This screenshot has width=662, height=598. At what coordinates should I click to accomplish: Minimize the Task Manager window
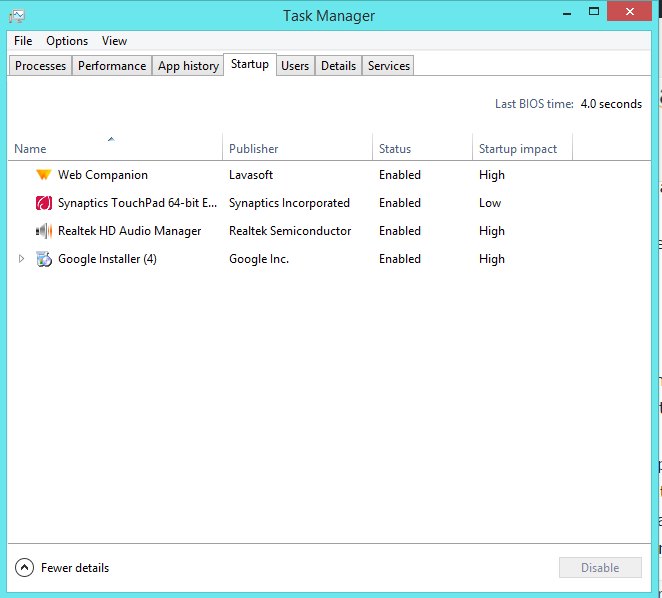point(567,13)
